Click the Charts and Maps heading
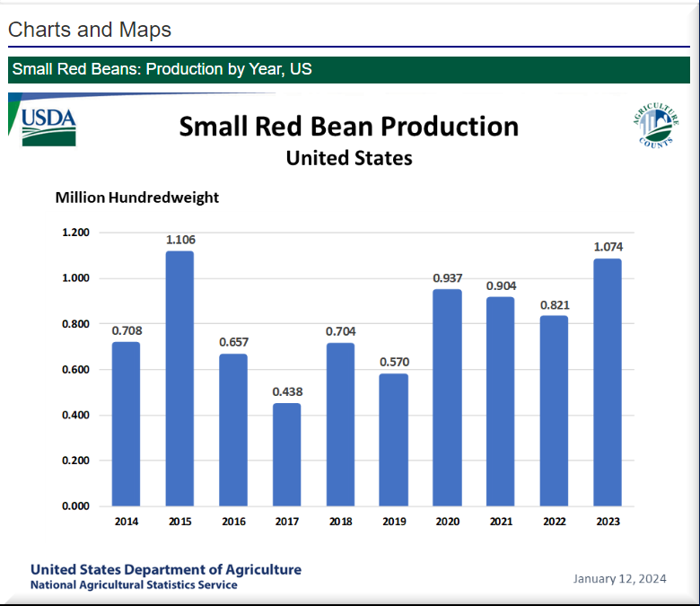Screen dimensions: 700x606 90,30
